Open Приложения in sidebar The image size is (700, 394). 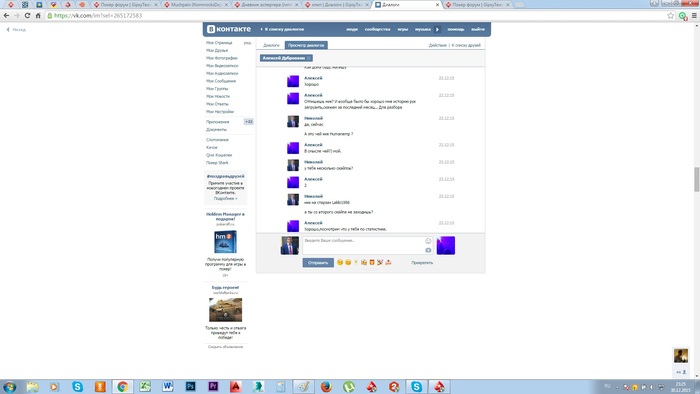(217, 122)
